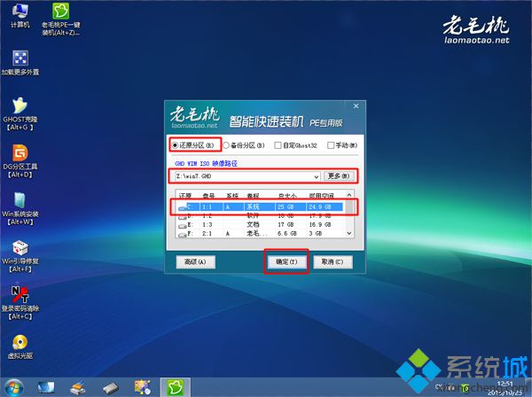Screen dimensions: 532x397
Task: Open the Computer desktop icon
Action: tap(20, 15)
